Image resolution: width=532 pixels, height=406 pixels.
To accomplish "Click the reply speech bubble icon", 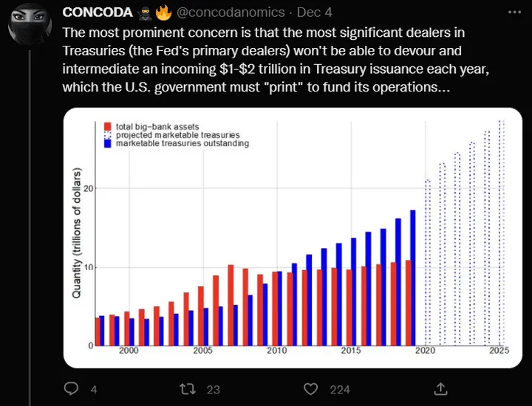I will click(x=72, y=388).
